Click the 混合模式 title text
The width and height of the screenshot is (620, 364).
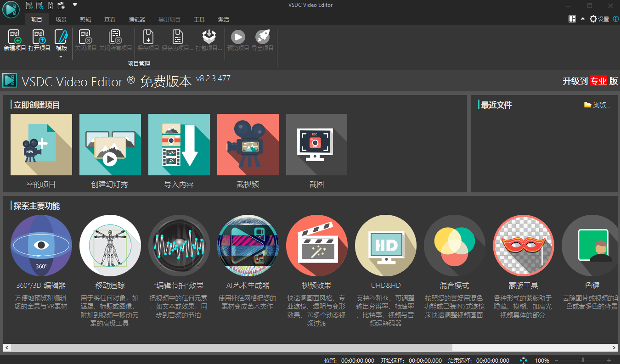[455, 286]
